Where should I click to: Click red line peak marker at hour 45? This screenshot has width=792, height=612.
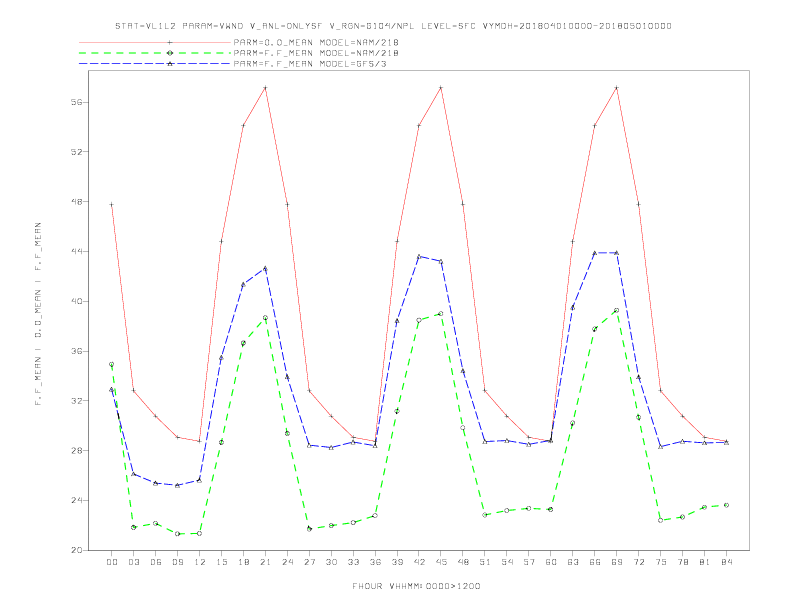(x=441, y=88)
